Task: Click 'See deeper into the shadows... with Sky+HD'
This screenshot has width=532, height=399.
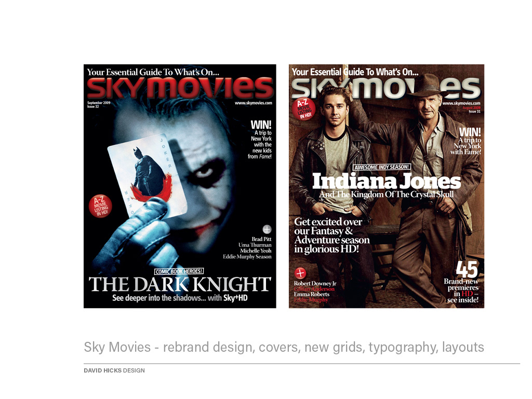Action: click(x=180, y=298)
